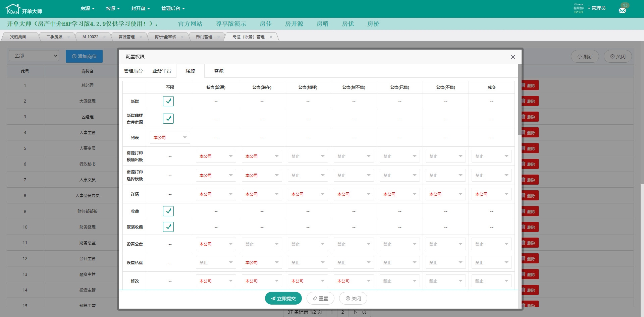Switch to the 业务平台 permission tab
Image resolution: width=644 pixels, height=317 pixels.
click(x=162, y=71)
